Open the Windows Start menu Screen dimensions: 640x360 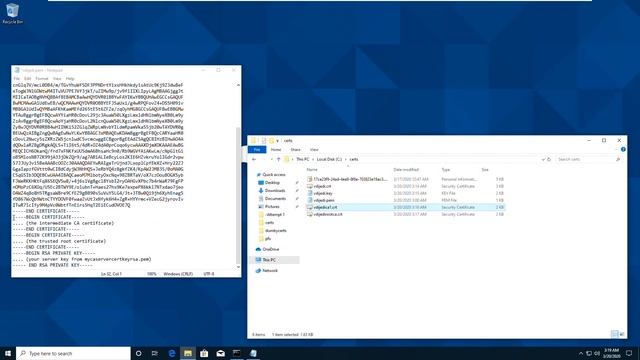coord(8,353)
